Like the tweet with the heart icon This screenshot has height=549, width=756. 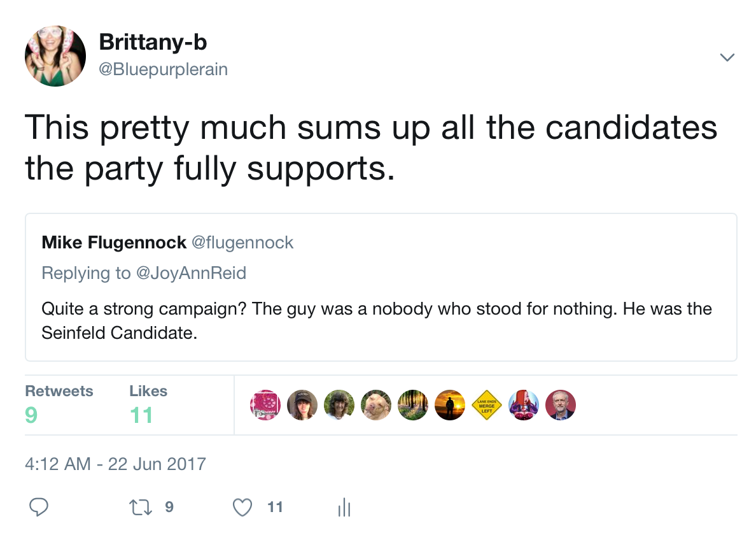coord(242,507)
